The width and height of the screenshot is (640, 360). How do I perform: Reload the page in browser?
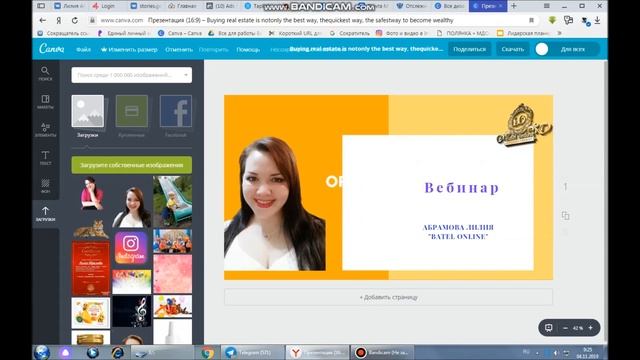75,20
